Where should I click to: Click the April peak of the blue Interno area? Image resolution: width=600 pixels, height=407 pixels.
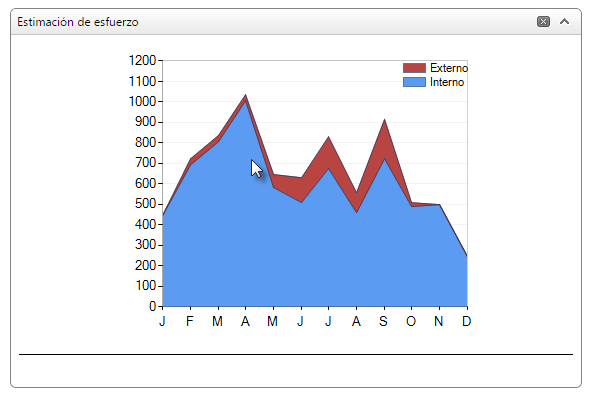point(245,110)
